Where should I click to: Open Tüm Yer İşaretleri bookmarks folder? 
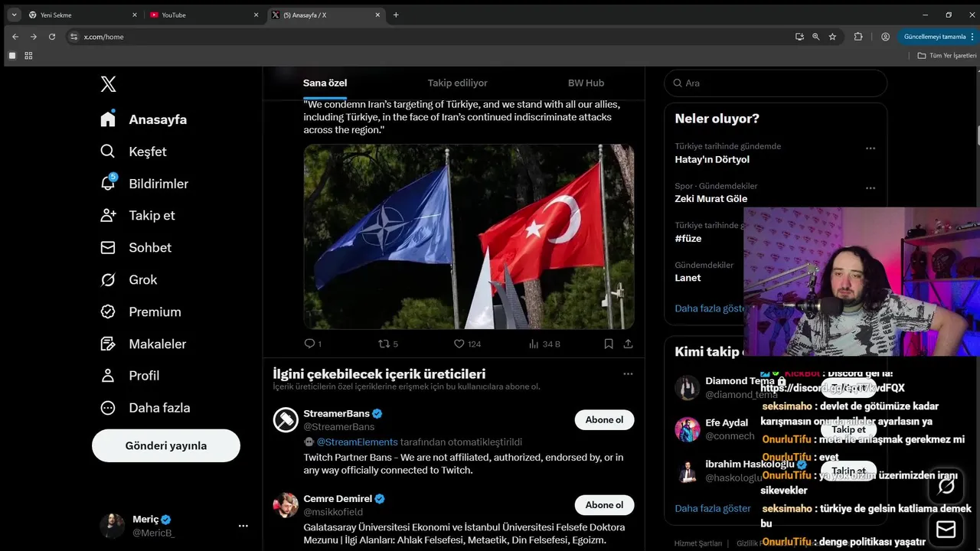pos(947,55)
